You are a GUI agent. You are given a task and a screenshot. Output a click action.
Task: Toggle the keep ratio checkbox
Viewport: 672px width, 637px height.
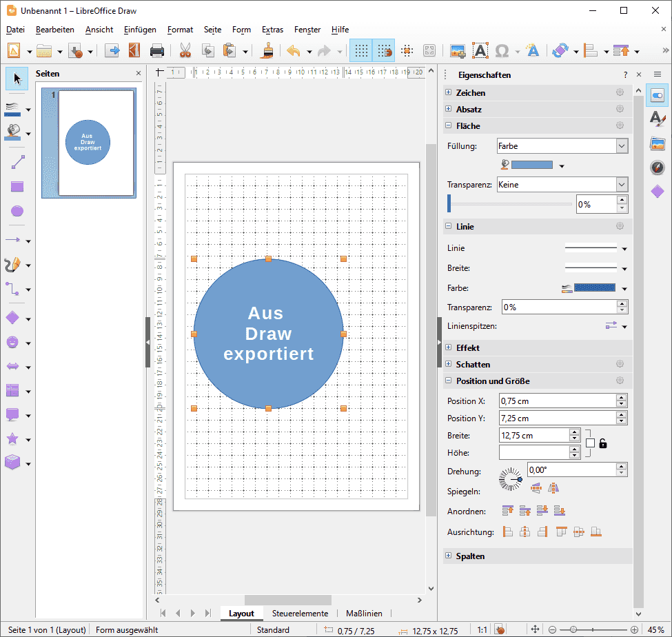(590, 443)
